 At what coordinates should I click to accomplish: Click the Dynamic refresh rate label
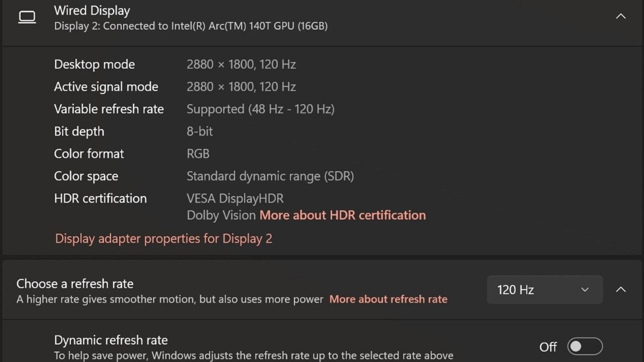pyautogui.click(x=111, y=340)
